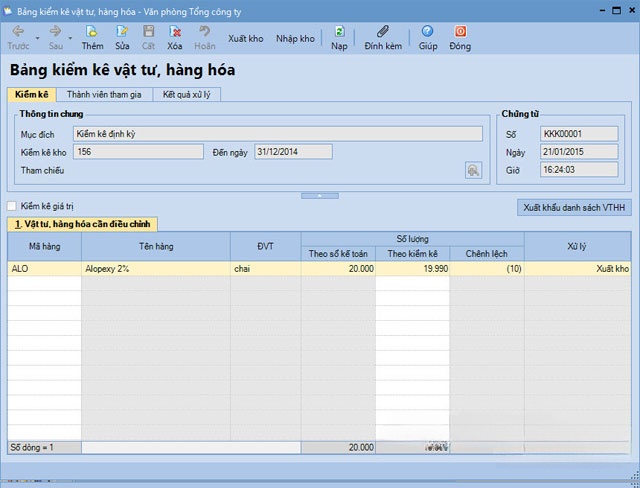Click the Số dòng = 1 footer
The width and height of the screenshot is (640, 488).
(44, 448)
